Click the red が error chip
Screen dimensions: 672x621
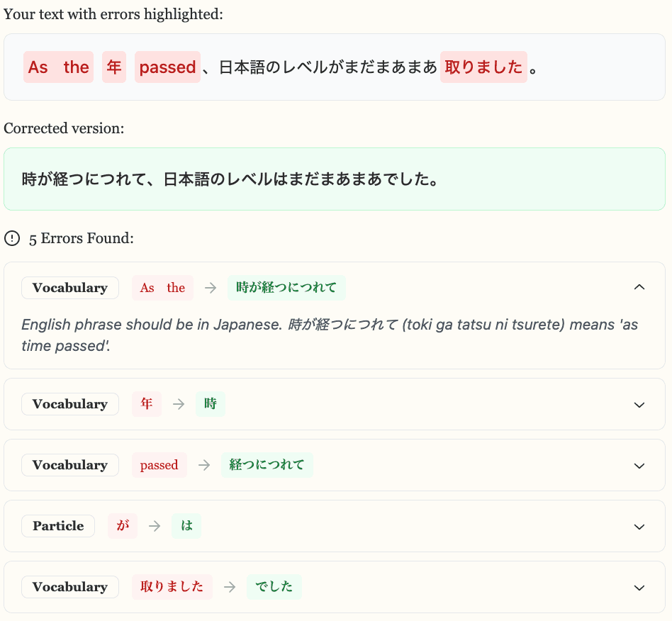point(123,526)
